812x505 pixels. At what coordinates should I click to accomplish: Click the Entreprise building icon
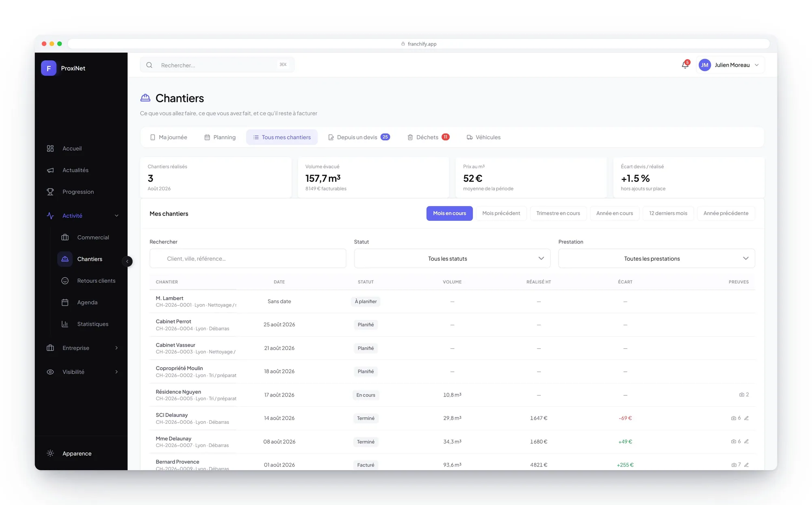coord(50,348)
